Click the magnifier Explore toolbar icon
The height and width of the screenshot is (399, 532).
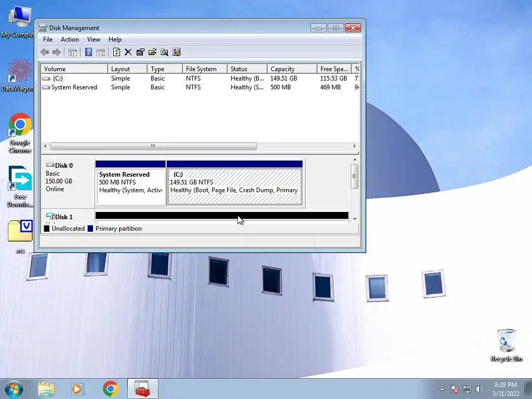pyautogui.click(x=165, y=52)
